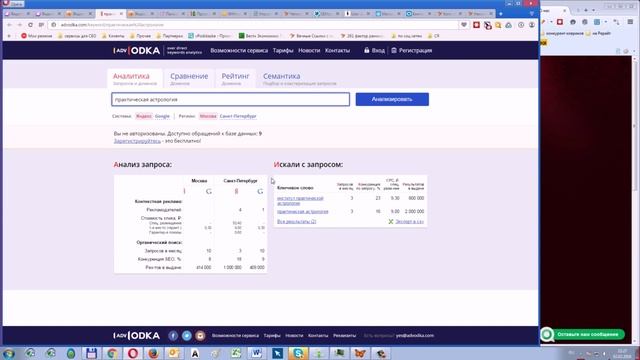Image resolution: width=640 pixels, height=360 pixels.
Task: Open Возможности сервиса in the top menu
Action: [239, 50]
